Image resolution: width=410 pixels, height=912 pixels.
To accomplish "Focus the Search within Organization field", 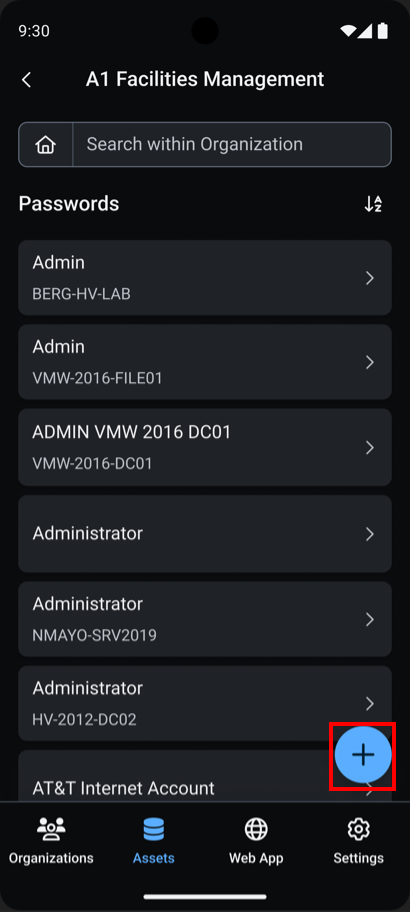I will point(231,144).
